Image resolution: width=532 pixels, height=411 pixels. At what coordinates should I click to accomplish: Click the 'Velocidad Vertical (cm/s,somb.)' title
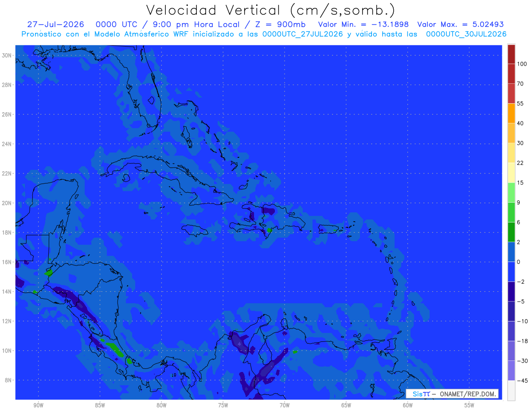pyautogui.click(x=270, y=10)
